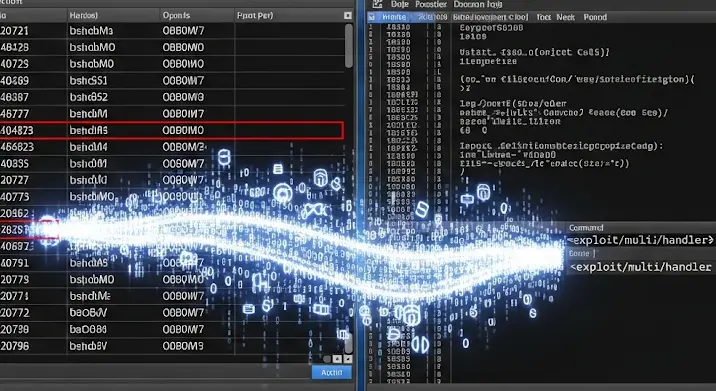Screen dimensions: 716x391
Task: Open the long tab between Hante and Toct
Action: tap(490, 17)
